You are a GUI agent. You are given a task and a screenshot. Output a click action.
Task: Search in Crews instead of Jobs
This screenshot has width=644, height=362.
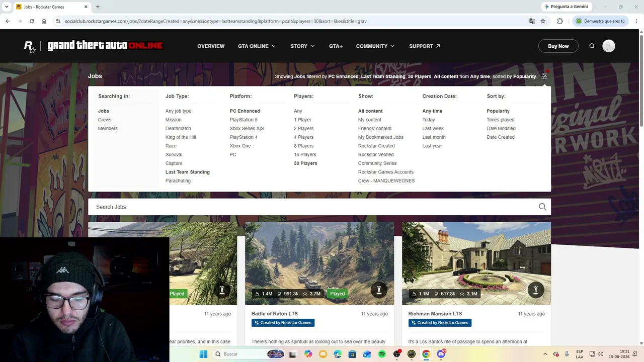[x=105, y=120]
